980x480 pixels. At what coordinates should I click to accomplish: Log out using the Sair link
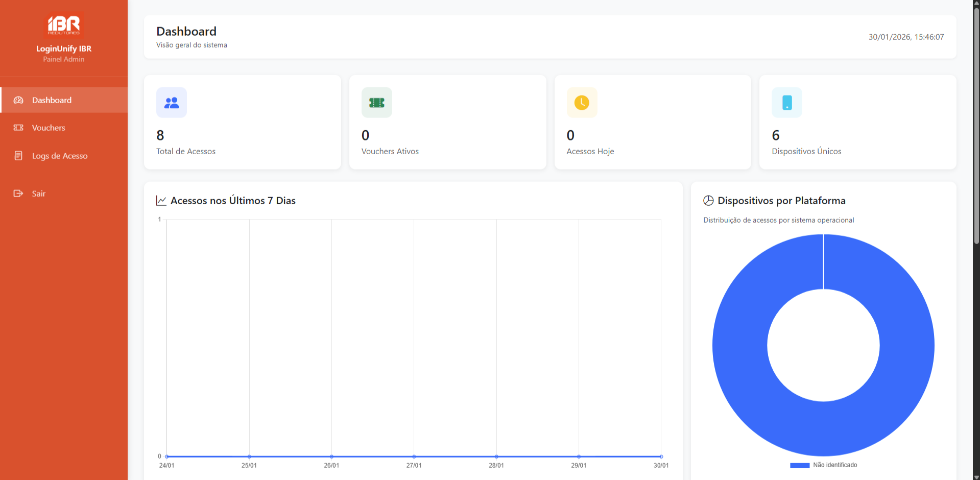(39, 194)
